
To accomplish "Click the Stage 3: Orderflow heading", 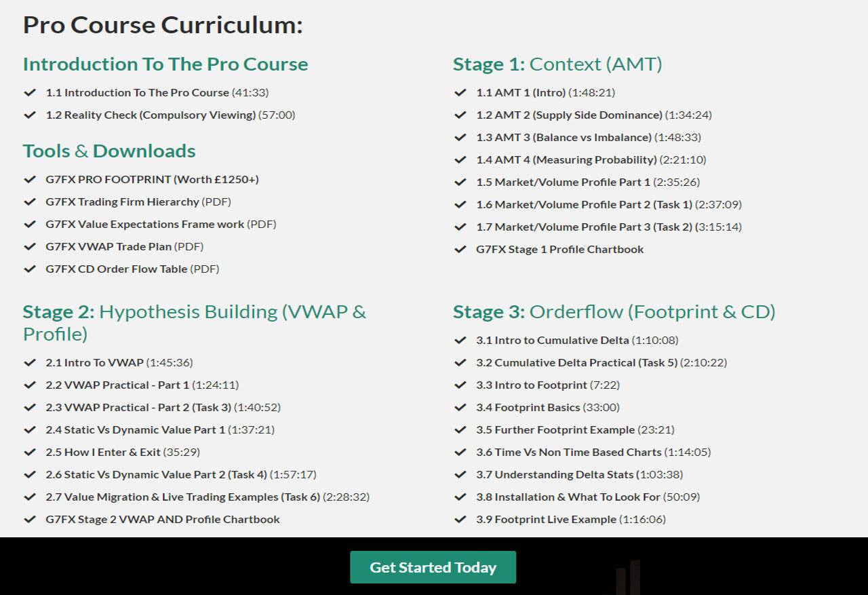I will click(x=614, y=311).
